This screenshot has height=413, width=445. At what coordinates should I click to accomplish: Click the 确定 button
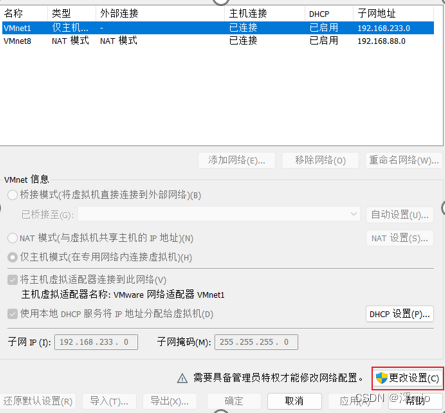(234, 401)
